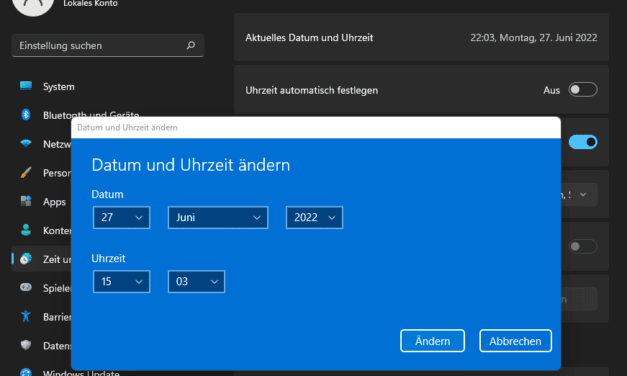
Task: Click the Konten person icon
Action: [x=26, y=230]
